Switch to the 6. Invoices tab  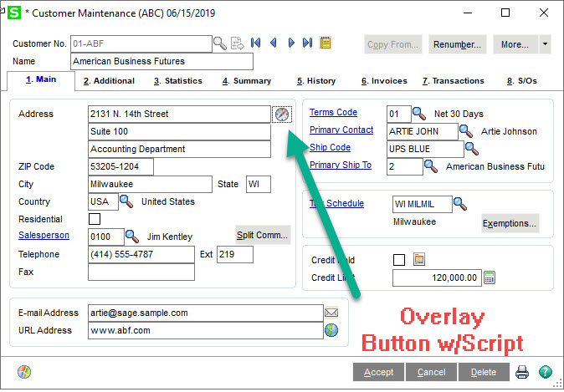[x=384, y=81]
